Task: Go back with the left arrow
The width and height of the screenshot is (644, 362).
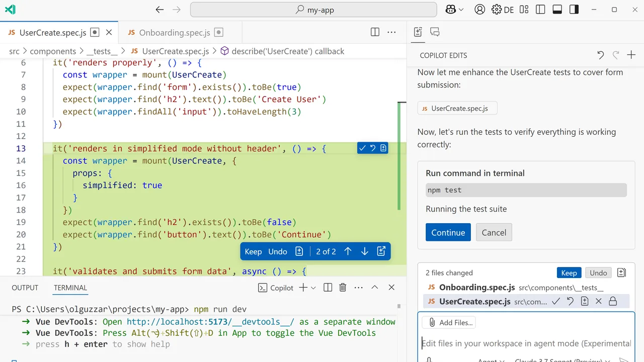Action: [x=159, y=10]
